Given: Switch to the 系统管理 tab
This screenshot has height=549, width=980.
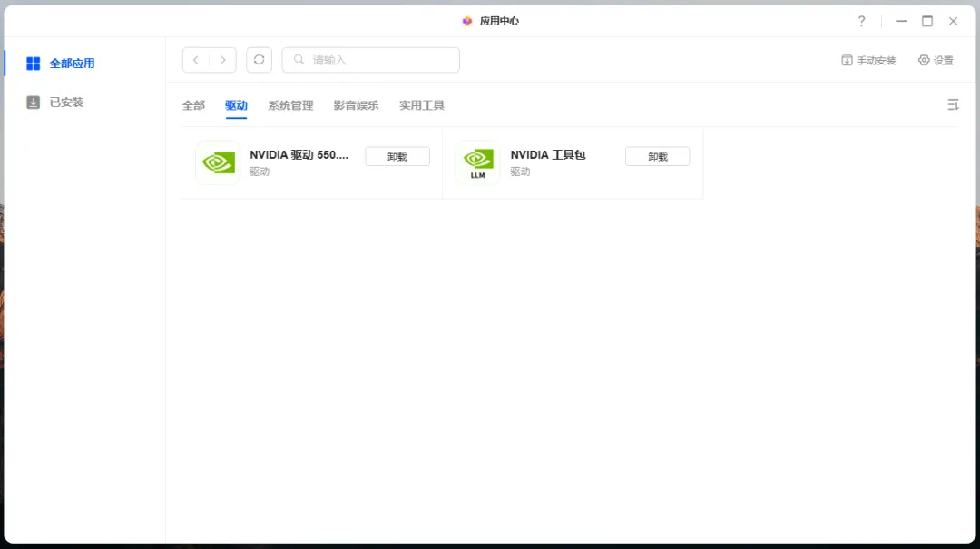Looking at the screenshot, I should click(x=290, y=105).
